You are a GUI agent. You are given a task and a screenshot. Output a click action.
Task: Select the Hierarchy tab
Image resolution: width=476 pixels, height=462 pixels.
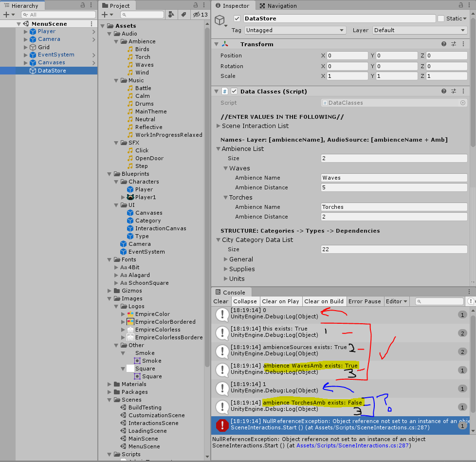[22, 5]
